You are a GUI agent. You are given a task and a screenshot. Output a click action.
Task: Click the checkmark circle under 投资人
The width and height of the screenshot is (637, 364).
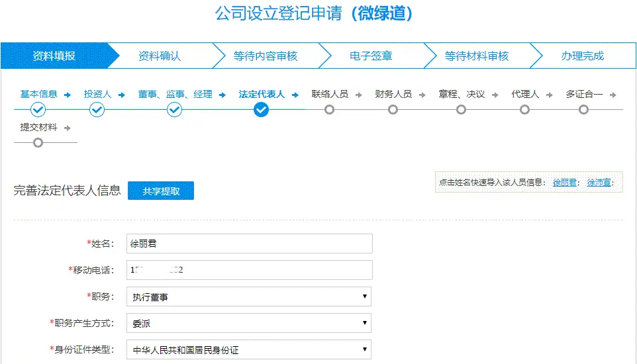tap(97, 110)
